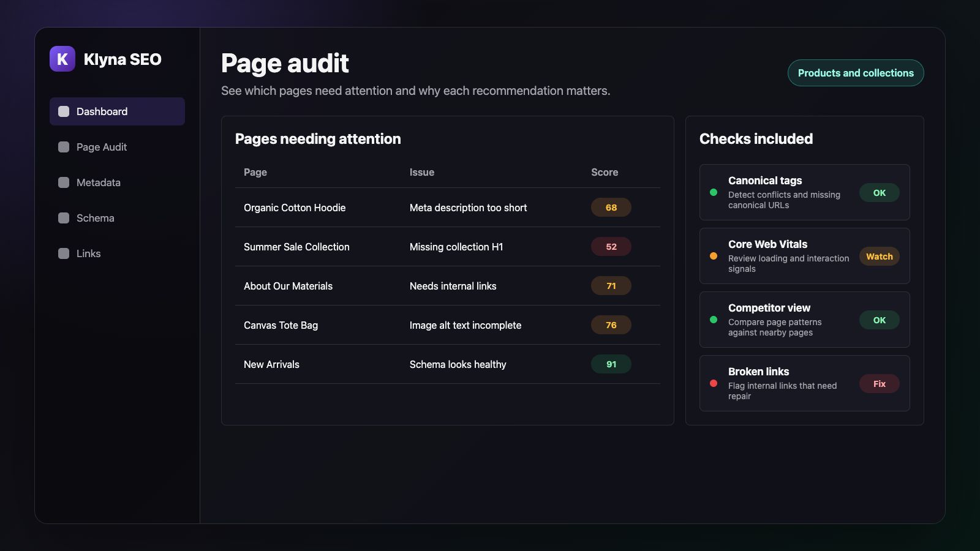Image resolution: width=980 pixels, height=551 pixels.
Task: Click the green status dot for Canonical tags
Action: coord(714,192)
